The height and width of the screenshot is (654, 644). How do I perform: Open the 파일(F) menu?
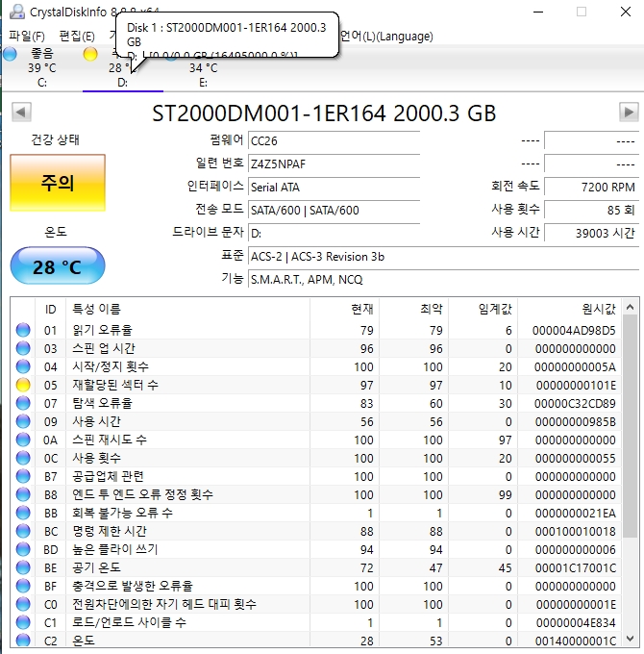27,37
